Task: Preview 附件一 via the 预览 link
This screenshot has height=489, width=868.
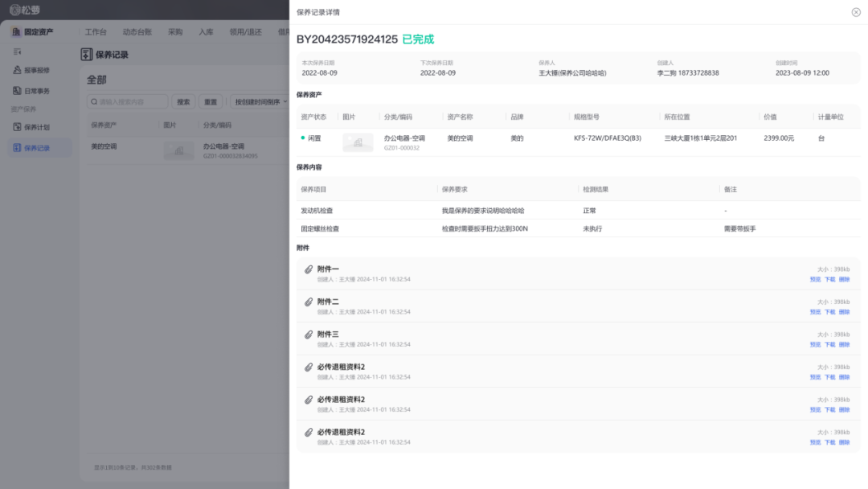Action: [x=815, y=279]
